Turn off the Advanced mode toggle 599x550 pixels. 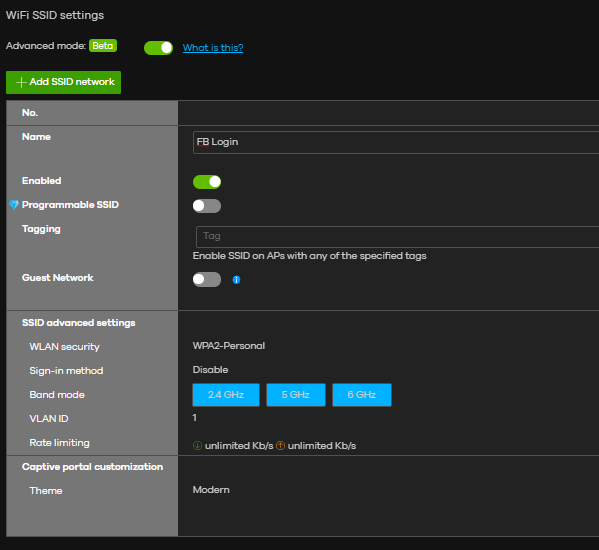point(158,48)
